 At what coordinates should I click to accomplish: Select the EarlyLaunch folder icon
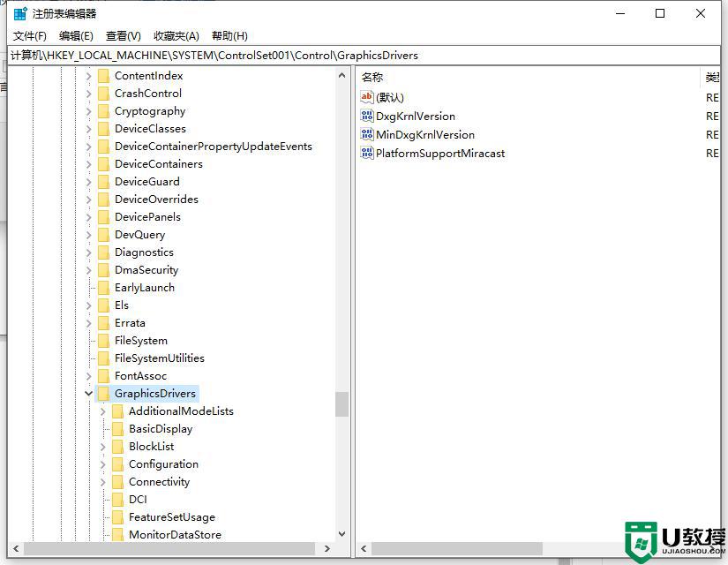104,288
